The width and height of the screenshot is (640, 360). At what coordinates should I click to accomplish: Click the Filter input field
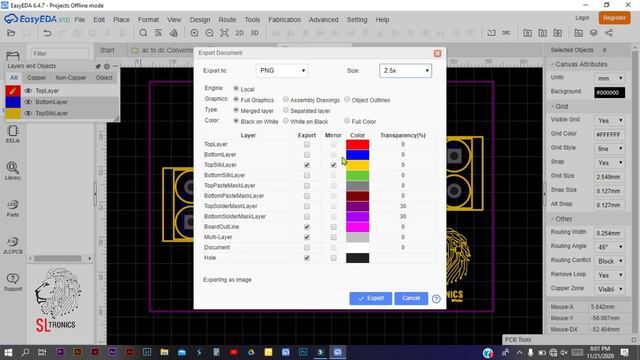(60, 53)
